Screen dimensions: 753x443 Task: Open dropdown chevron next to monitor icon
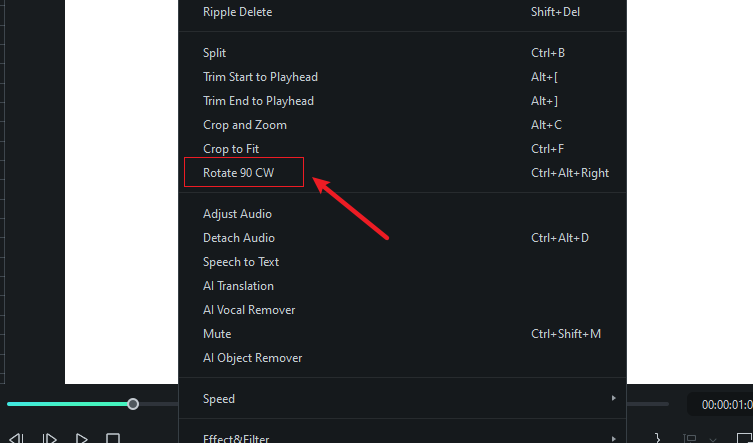(713, 439)
